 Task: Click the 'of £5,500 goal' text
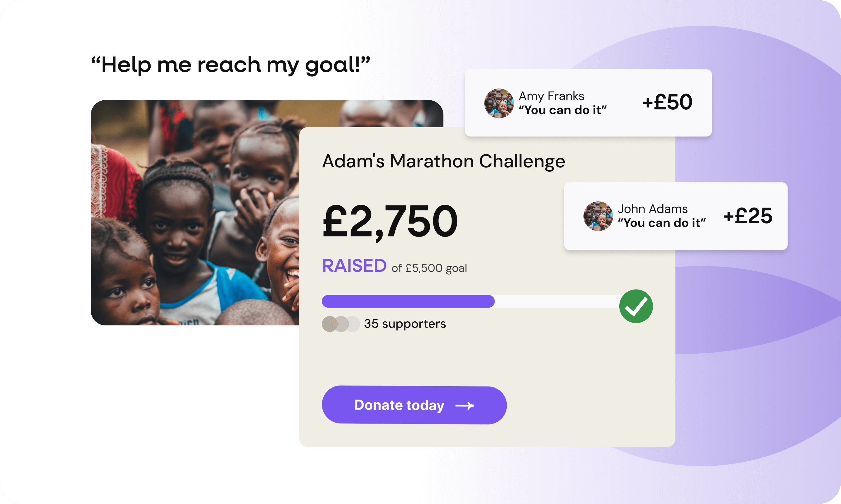point(429,268)
